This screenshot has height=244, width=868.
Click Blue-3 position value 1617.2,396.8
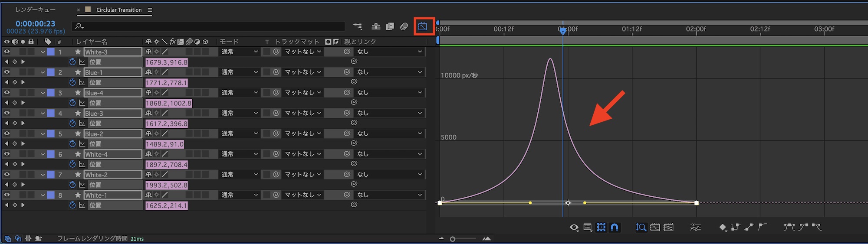click(167, 124)
